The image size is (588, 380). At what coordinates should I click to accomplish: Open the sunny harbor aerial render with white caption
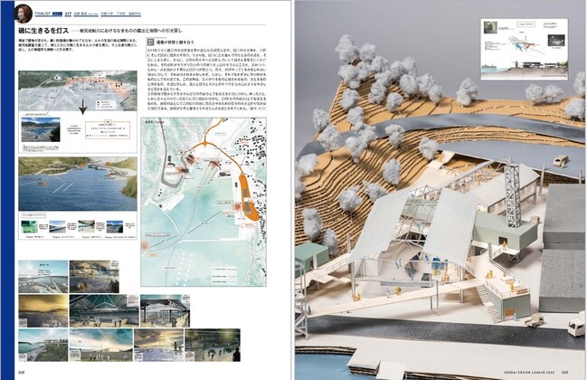click(x=43, y=277)
